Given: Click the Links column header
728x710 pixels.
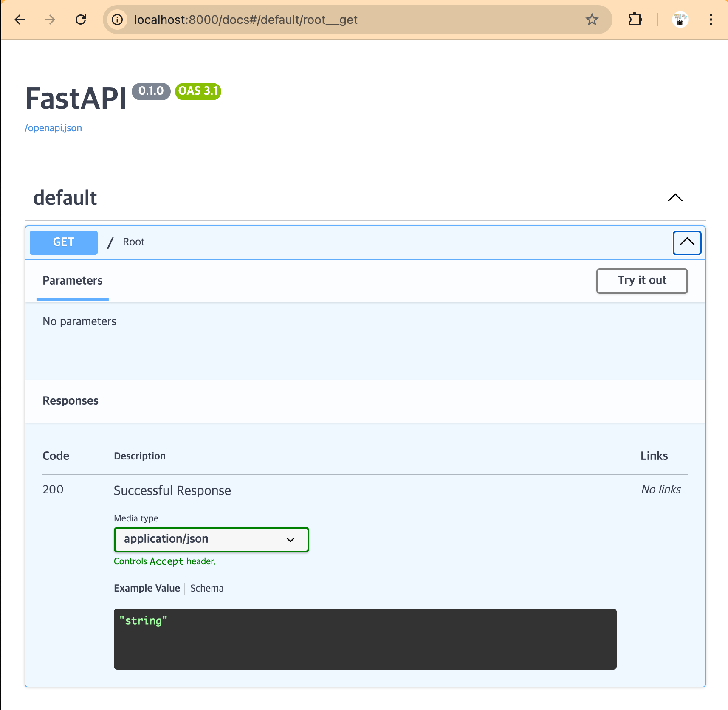Looking at the screenshot, I should point(654,456).
